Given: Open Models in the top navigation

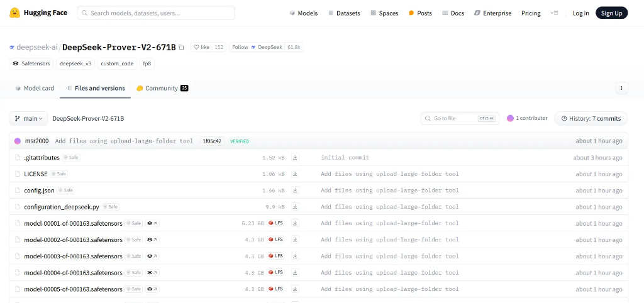Looking at the screenshot, I should pyautogui.click(x=304, y=13).
